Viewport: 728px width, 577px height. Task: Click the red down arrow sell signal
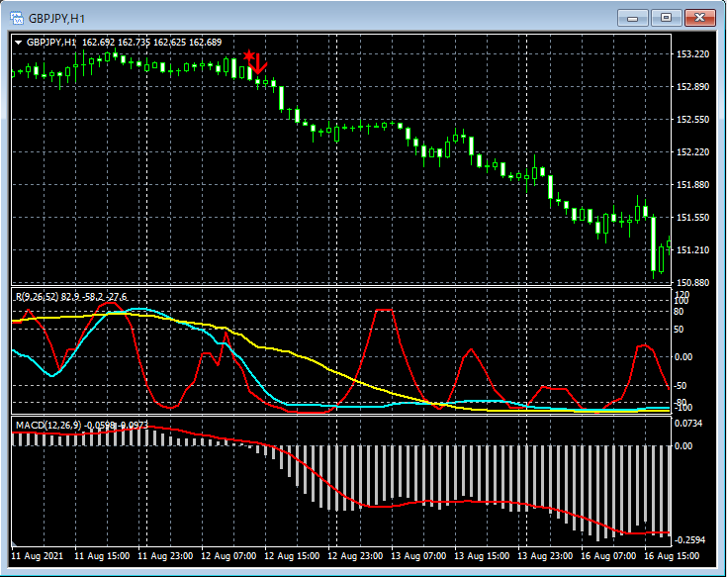click(x=260, y=65)
